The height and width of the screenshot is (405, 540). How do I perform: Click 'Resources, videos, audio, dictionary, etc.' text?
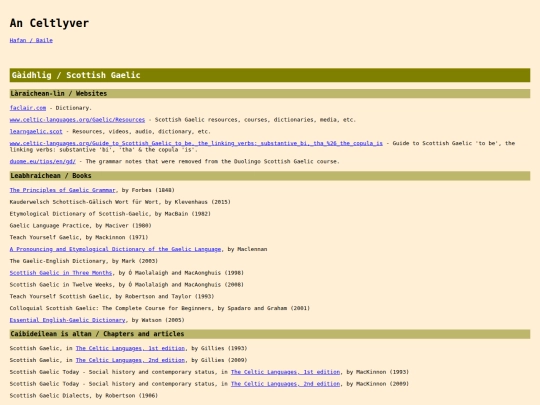(x=141, y=131)
